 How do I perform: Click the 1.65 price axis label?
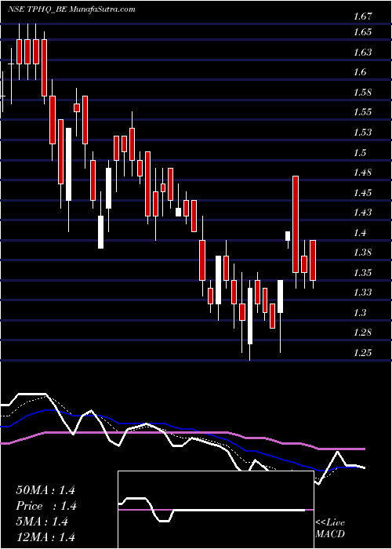362,32
